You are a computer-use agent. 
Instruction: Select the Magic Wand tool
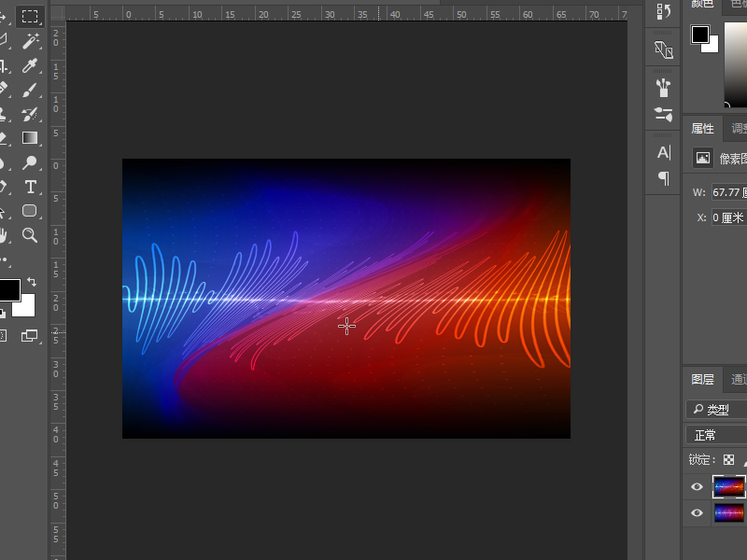pos(30,41)
